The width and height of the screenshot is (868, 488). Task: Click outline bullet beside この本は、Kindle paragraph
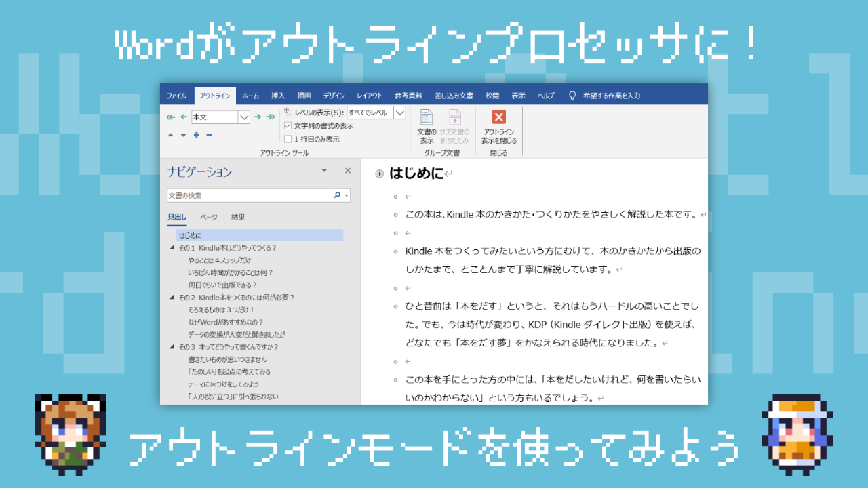click(395, 215)
